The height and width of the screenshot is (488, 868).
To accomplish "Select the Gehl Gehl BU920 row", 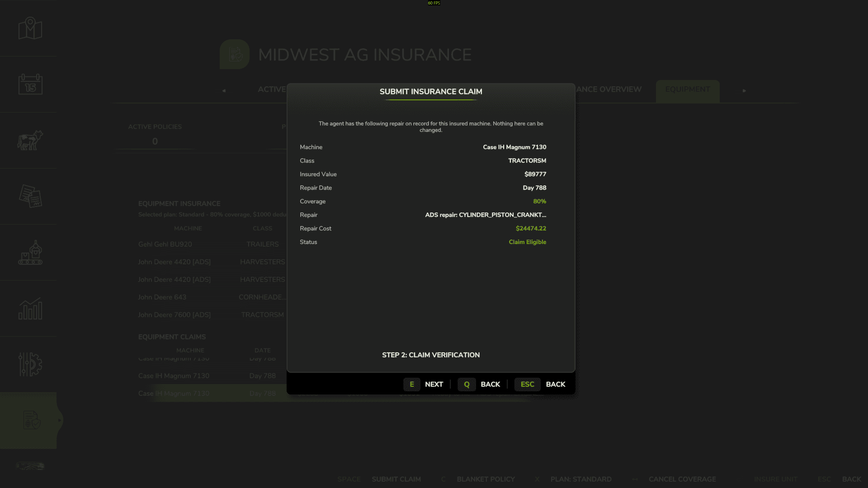I will point(212,244).
